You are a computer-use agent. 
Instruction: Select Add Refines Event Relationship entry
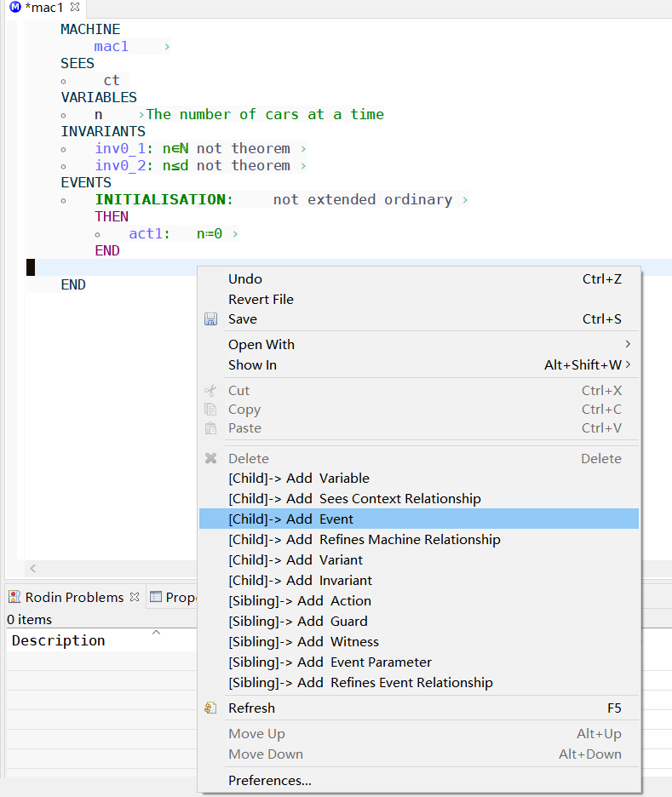tap(419, 683)
